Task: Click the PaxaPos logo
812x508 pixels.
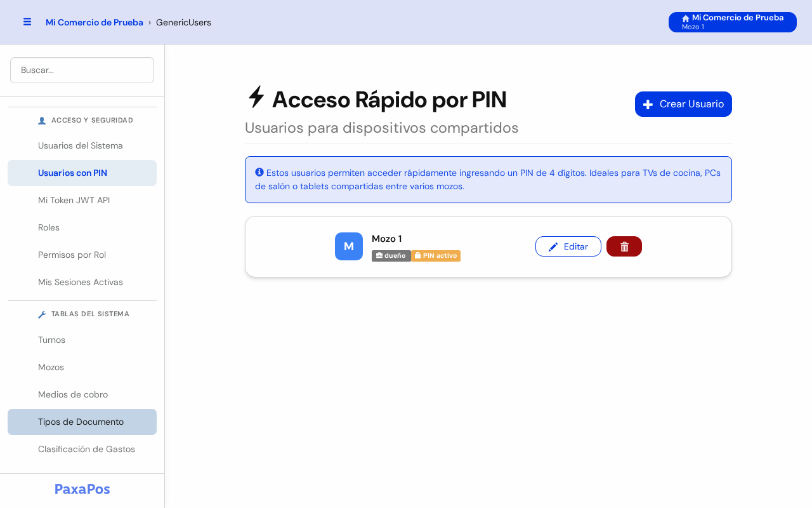Action: [82, 489]
